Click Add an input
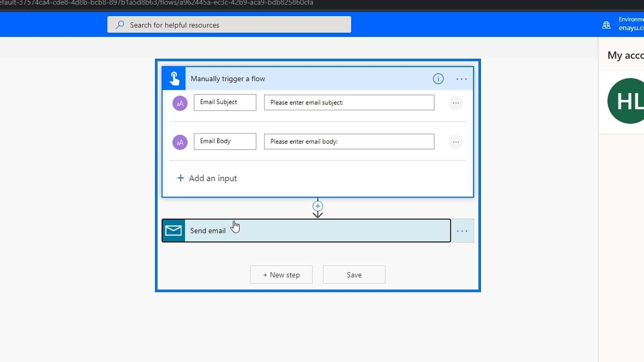644x362 pixels. [x=207, y=178]
